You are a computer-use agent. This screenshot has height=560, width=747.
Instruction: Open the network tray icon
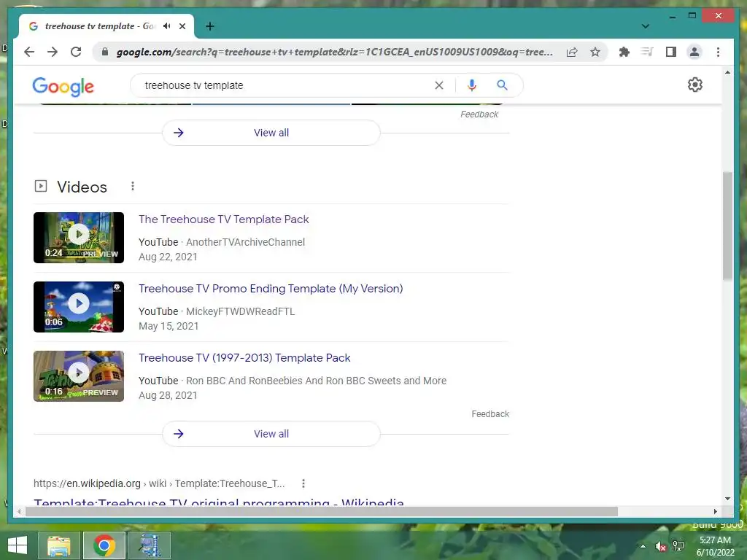[x=678, y=546]
